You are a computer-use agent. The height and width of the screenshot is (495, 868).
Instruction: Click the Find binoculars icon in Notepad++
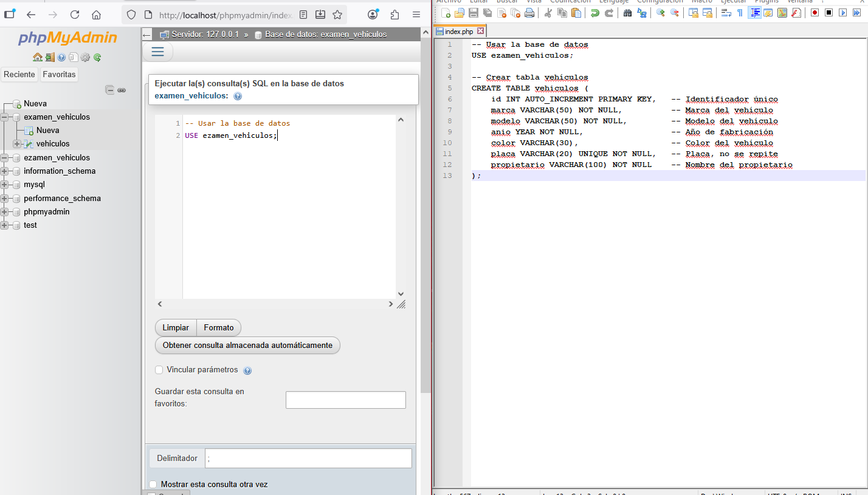click(x=627, y=13)
